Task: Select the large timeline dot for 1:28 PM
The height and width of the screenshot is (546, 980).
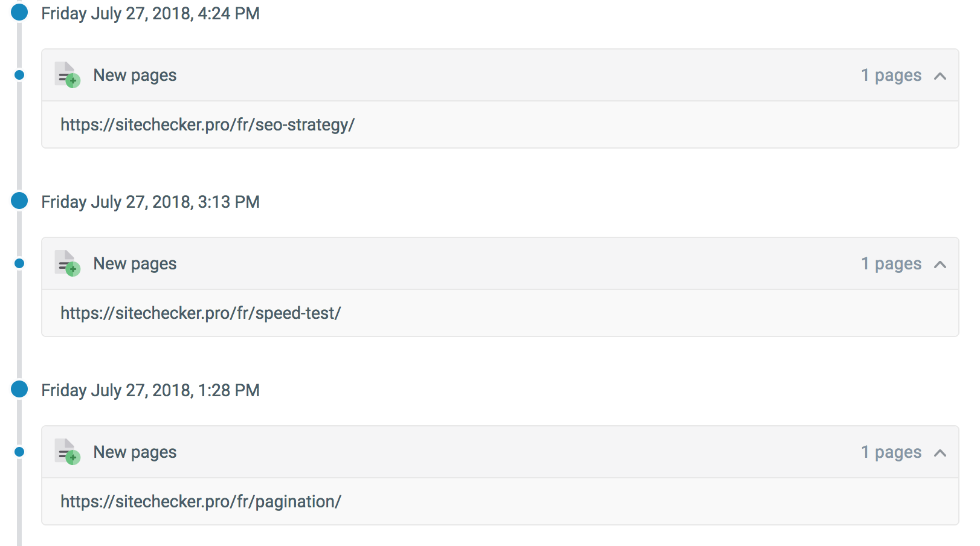Action: click(x=19, y=389)
